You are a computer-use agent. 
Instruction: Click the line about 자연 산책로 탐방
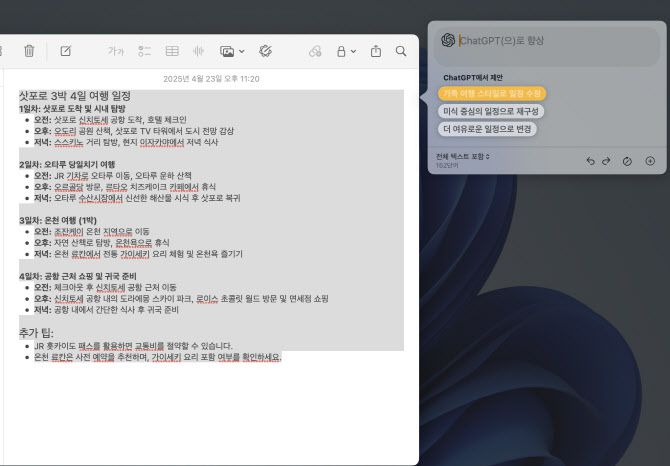point(102,243)
